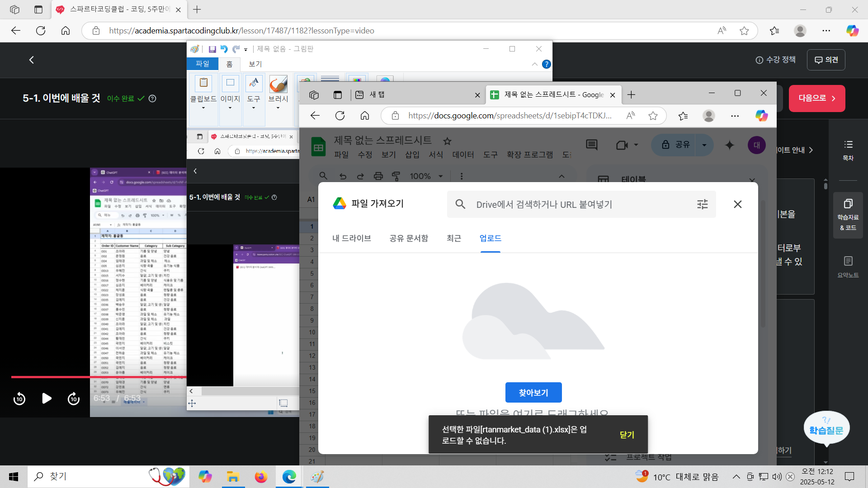Screen dimensions: 868x488
Task: Open the 의견 feedback button
Action: coord(826,60)
